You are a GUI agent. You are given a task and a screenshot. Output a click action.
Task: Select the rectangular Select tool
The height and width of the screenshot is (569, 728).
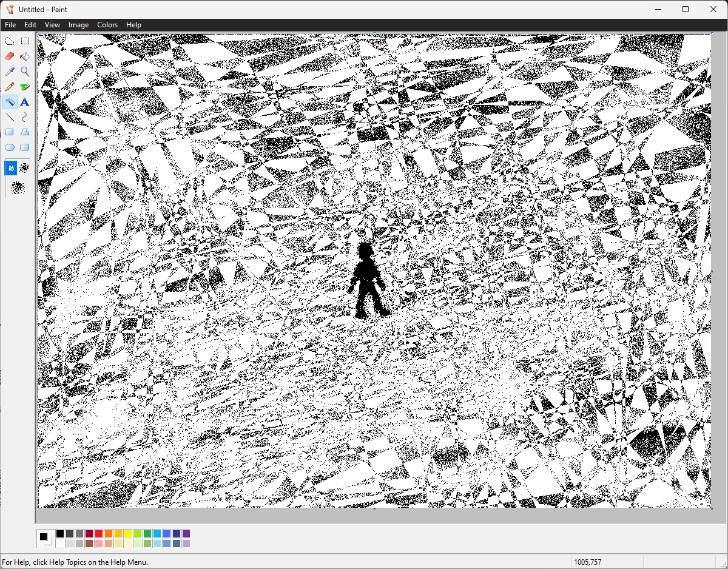click(x=25, y=41)
